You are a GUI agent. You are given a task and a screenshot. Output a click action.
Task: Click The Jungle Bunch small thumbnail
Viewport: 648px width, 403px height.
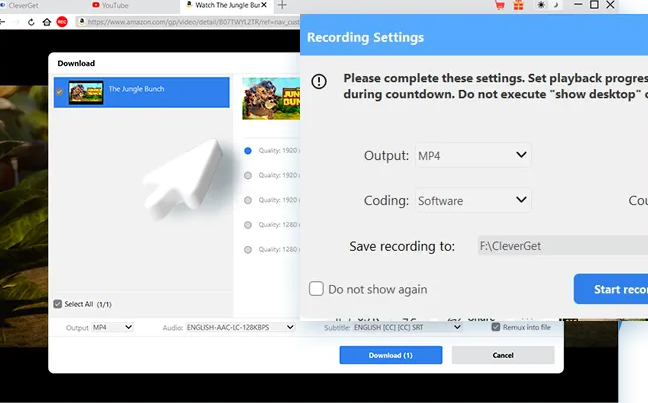click(86, 92)
